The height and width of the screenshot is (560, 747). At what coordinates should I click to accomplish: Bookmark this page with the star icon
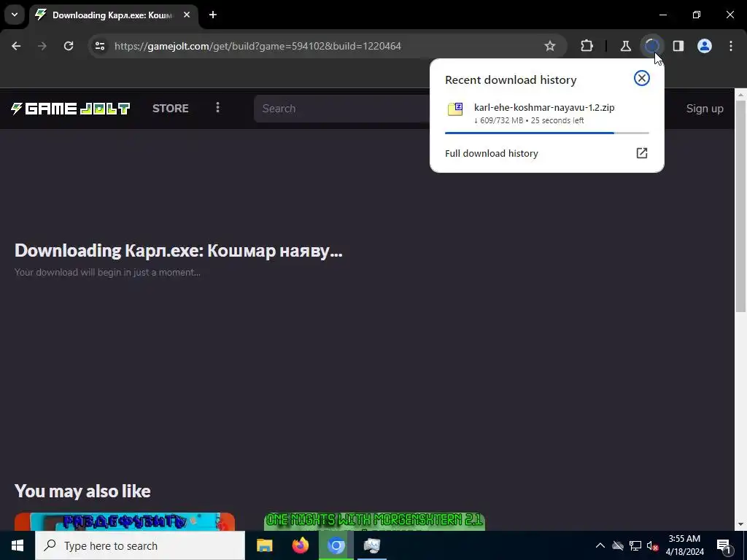point(550,46)
